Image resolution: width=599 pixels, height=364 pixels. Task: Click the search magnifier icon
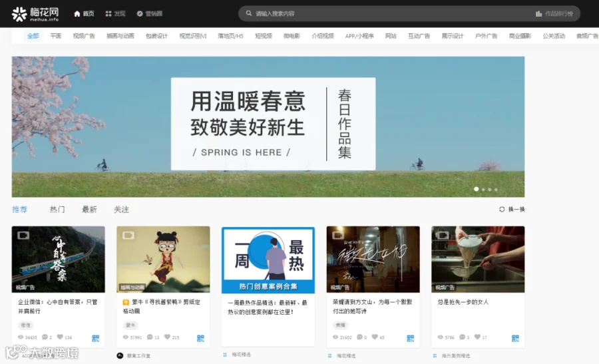[x=249, y=13]
